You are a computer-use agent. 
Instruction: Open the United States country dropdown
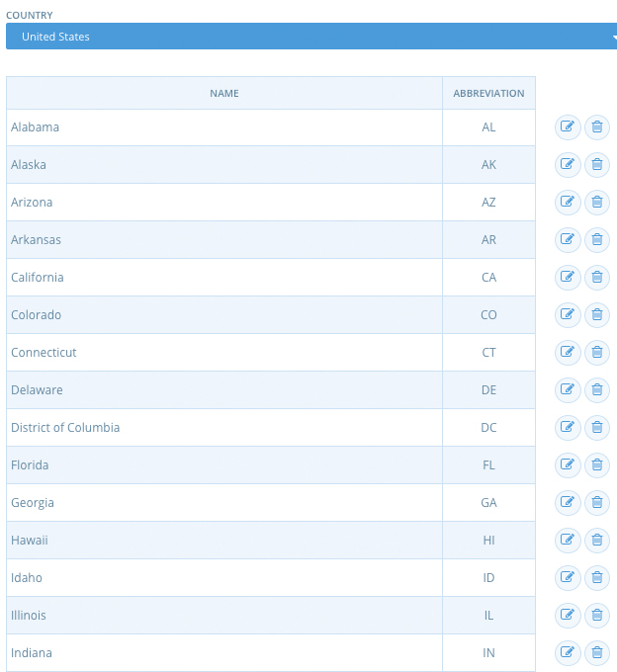[311, 37]
